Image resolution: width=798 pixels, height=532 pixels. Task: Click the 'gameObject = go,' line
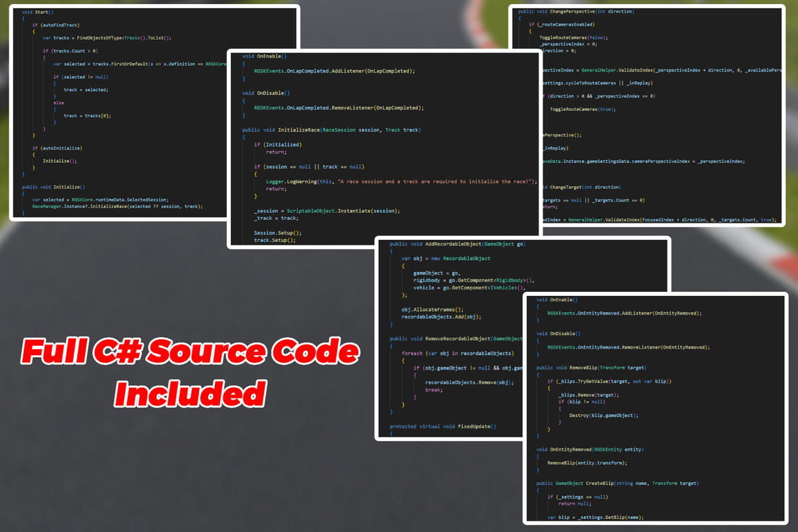click(437, 273)
